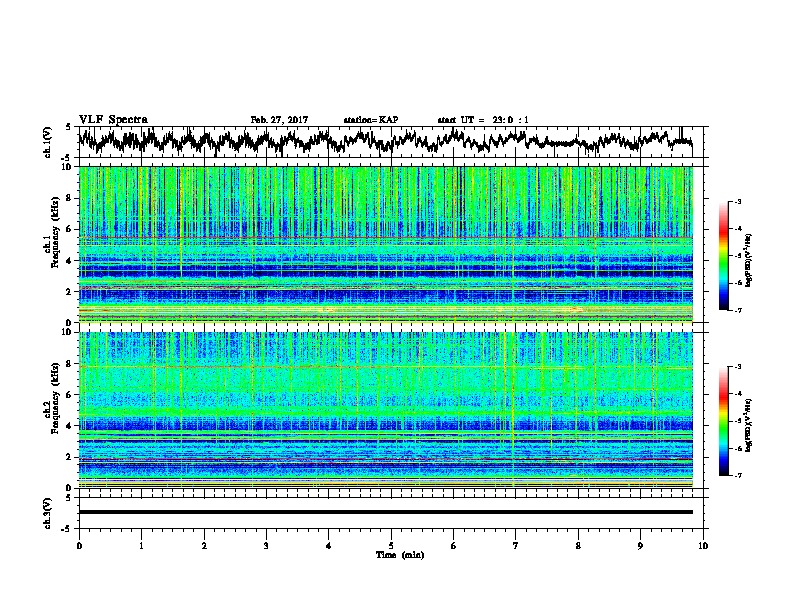Click the ch.1 "Frequency (kHz)" axis label
Viewport: 792px width, 612px height.
[55, 232]
